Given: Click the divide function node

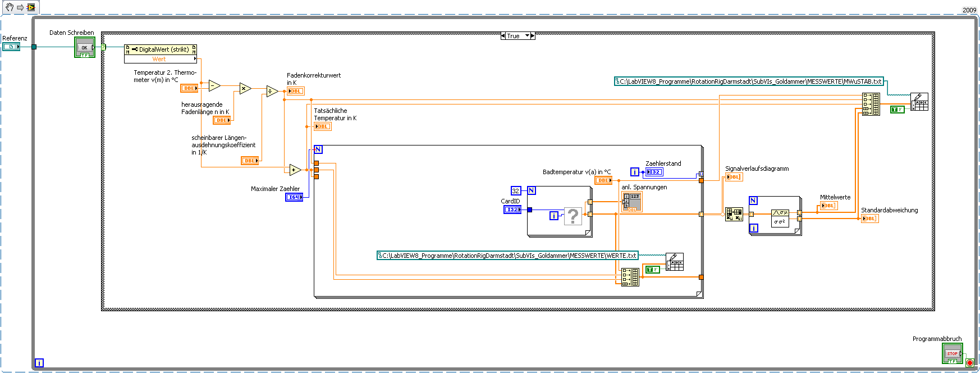Looking at the screenshot, I should click(272, 92).
